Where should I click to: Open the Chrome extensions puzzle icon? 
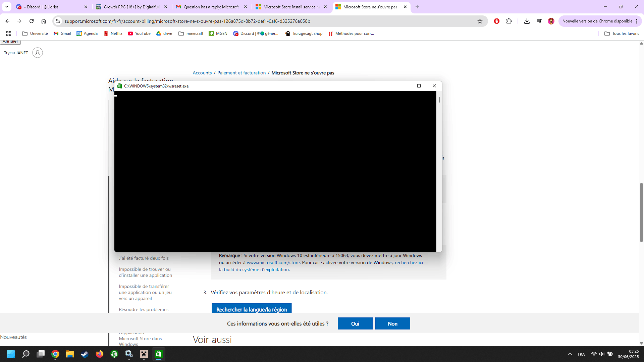(x=509, y=21)
